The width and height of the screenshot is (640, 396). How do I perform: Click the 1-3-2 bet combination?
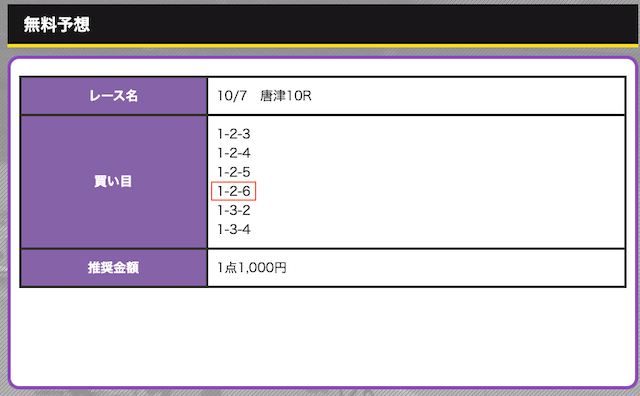[x=233, y=210]
